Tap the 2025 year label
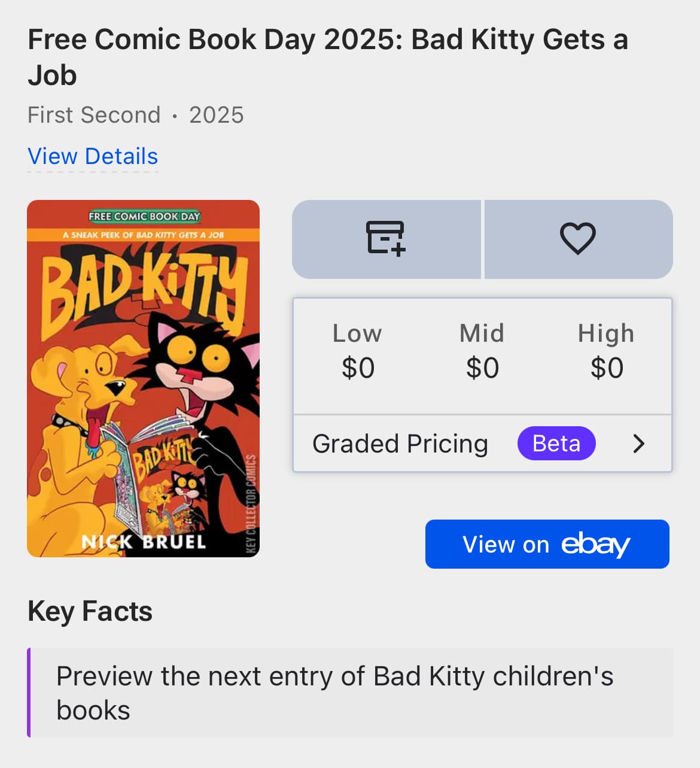The height and width of the screenshot is (768, 700). click(x=217, y=115)
